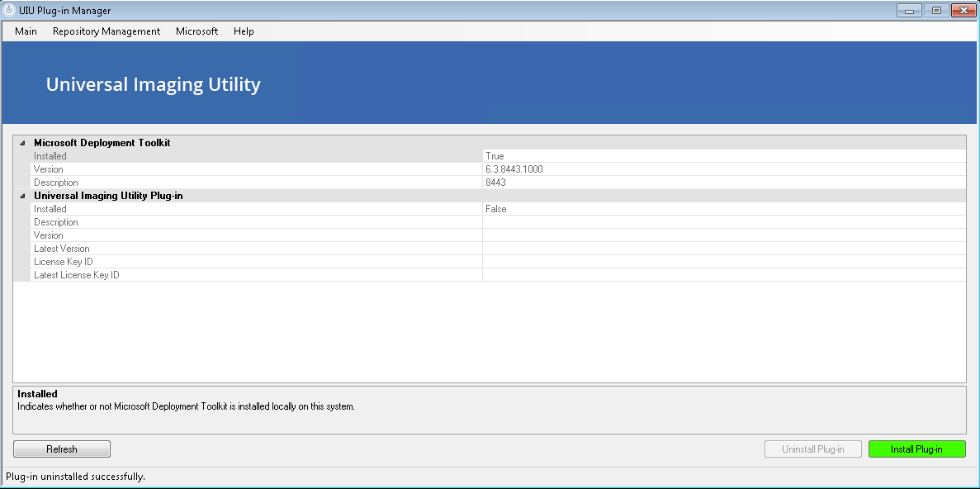Click the Microsoft Deployment Toolkit header text

point(102,143)
